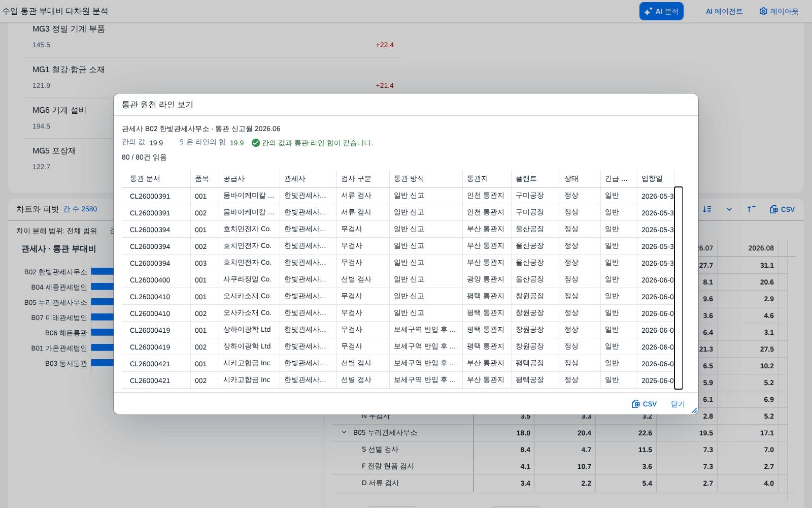Export dialog lines with CSV button
The width and height of the screenshot is (812, 508).
pos(644,404)
